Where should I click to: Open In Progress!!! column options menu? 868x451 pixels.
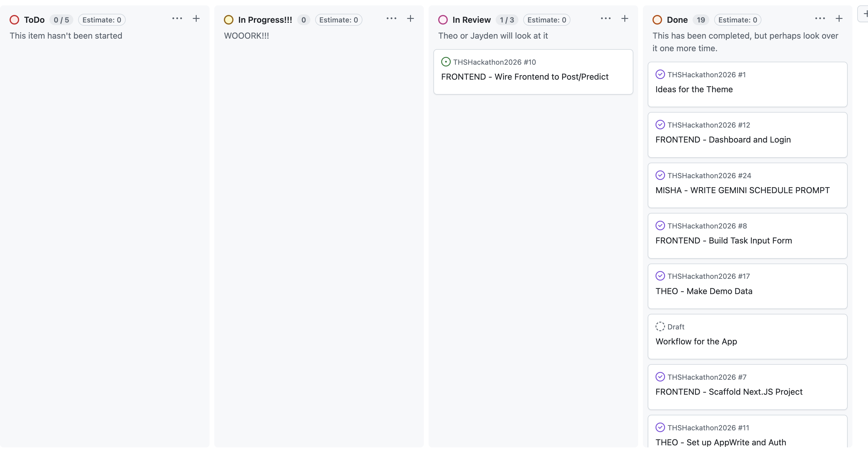[391, 19]
